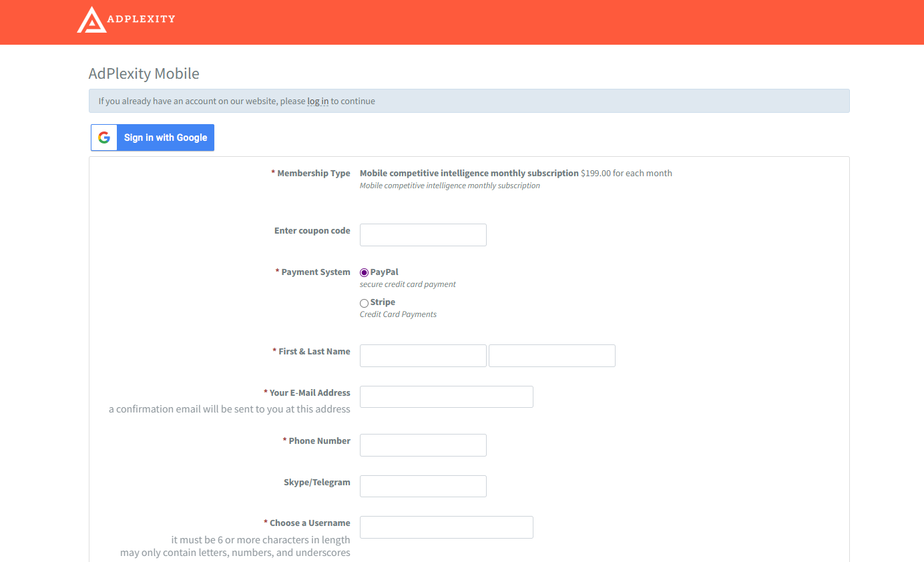Click the AdPlexity logo in header

point(126,19)
